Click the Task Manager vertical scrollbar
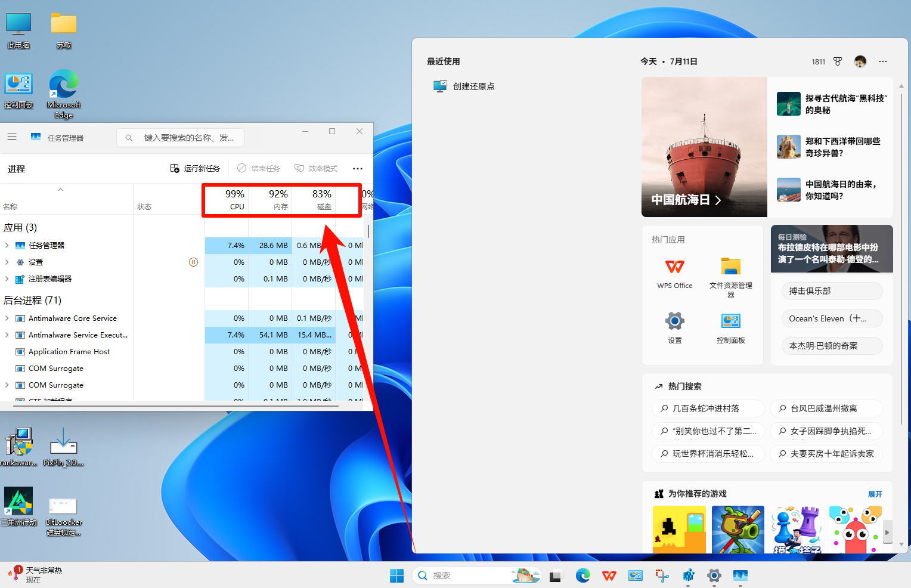The width and height of the screenshot is (911, 588). [368, 231]
